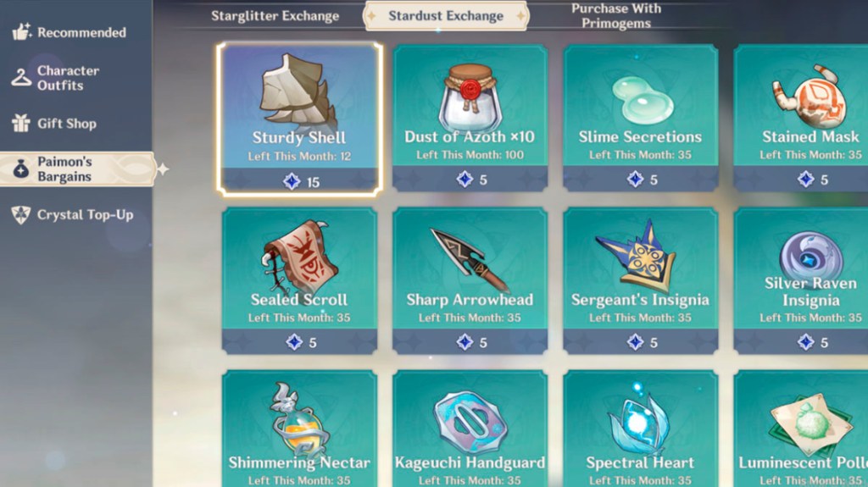
Task: Click the Sturdy Shell 15 stardust price
Action: (x=301, y=181)
